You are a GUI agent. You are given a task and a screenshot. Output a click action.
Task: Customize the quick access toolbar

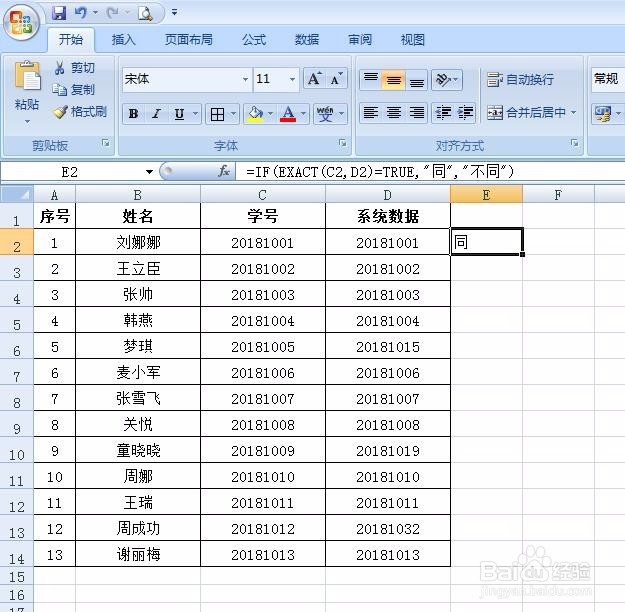point(174,12)
